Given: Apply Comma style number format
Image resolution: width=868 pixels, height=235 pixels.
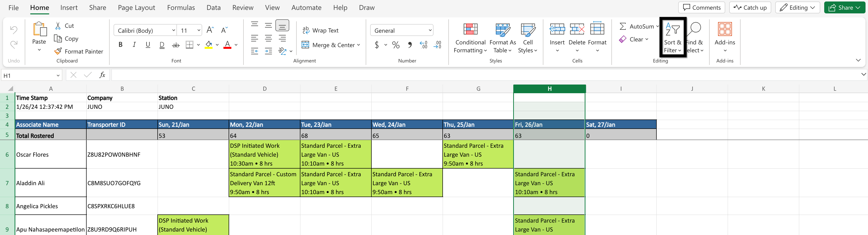Looking at the screenshot, I should 410,45.
